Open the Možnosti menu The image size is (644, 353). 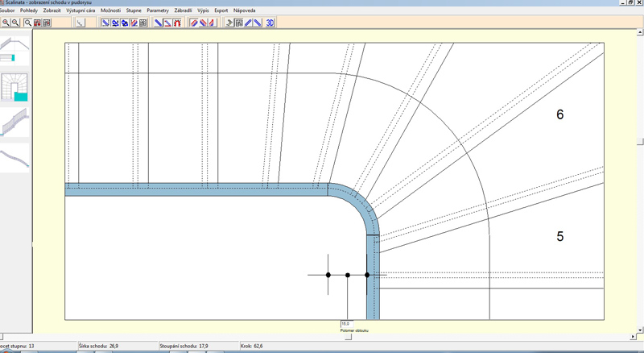tap(110, 10)
